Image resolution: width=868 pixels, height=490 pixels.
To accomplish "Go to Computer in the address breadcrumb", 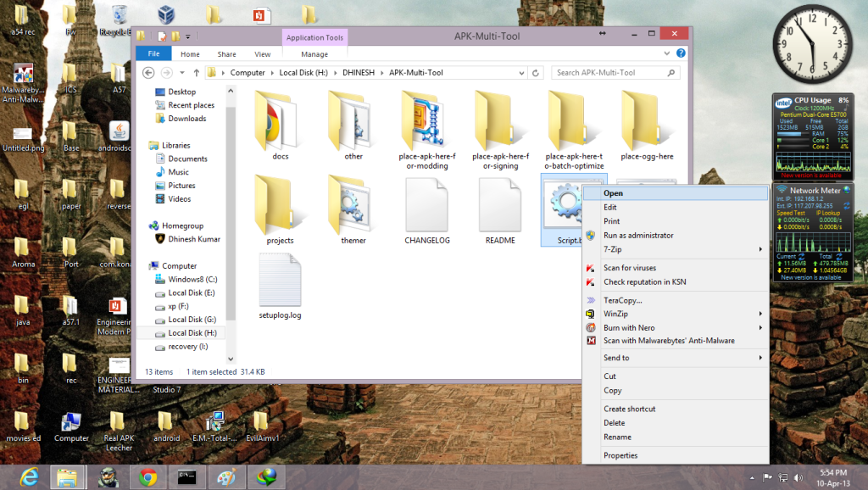I will (x=248, y=73).
